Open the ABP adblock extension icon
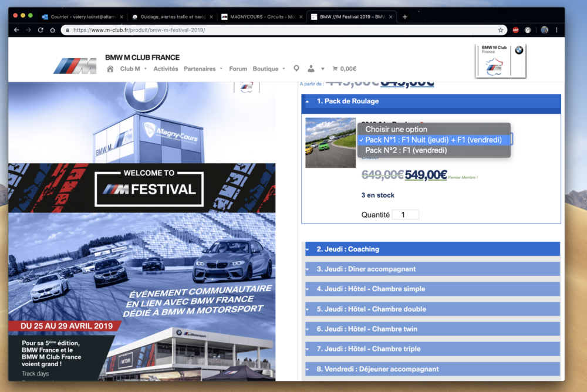The width and height of the screenshot is (587, 392). (x=515, y=30)
